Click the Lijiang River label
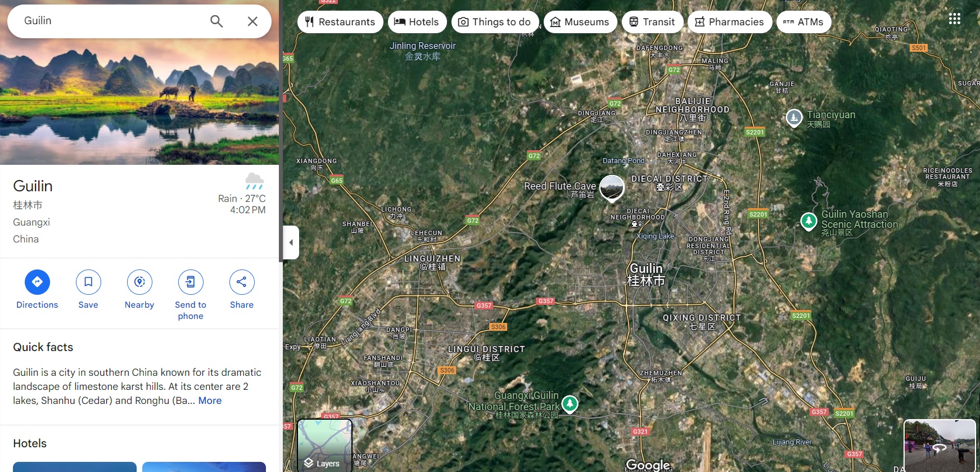 click(x=792, y=442)
